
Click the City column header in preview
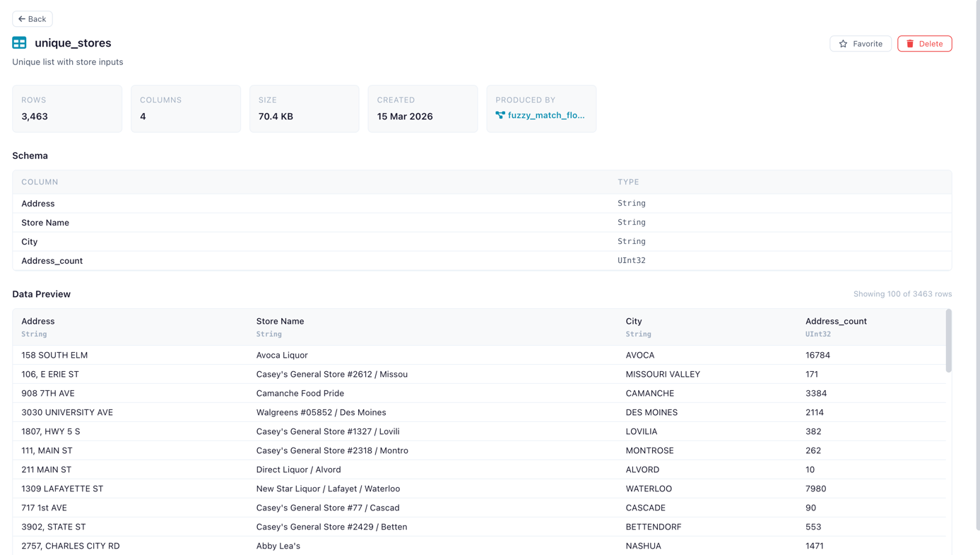pyautogui.click(x=634, y=321)
